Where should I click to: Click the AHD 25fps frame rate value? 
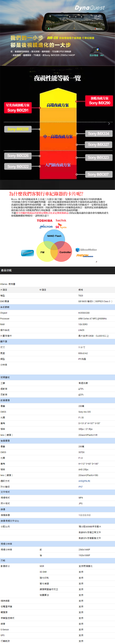[84, 470]
